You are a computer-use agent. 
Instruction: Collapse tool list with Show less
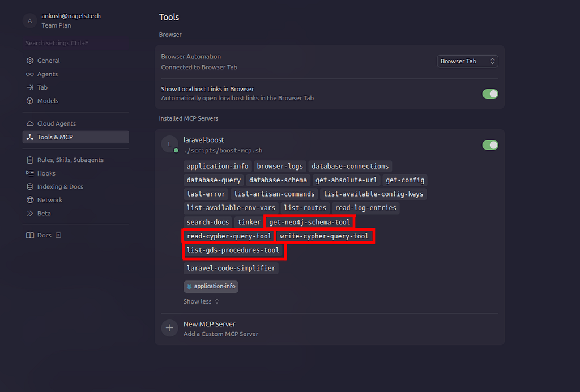[201, 301]
